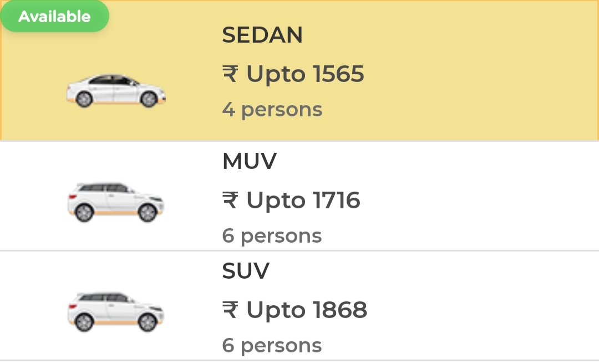Click 6 persons capacity under SUV
The width and height of the screenshot is (599, 364).
[x=272, y=346]
